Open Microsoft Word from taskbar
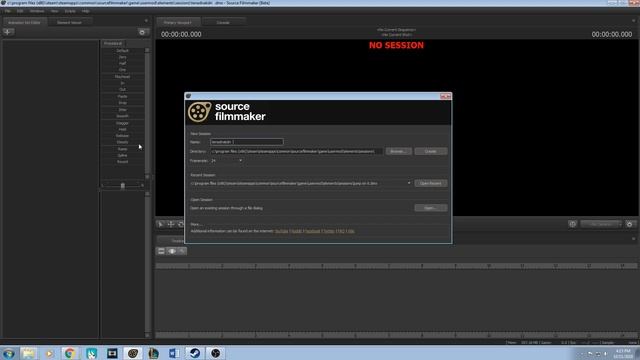The height and width of the screenshot is (360, 640). pos(174,353)
